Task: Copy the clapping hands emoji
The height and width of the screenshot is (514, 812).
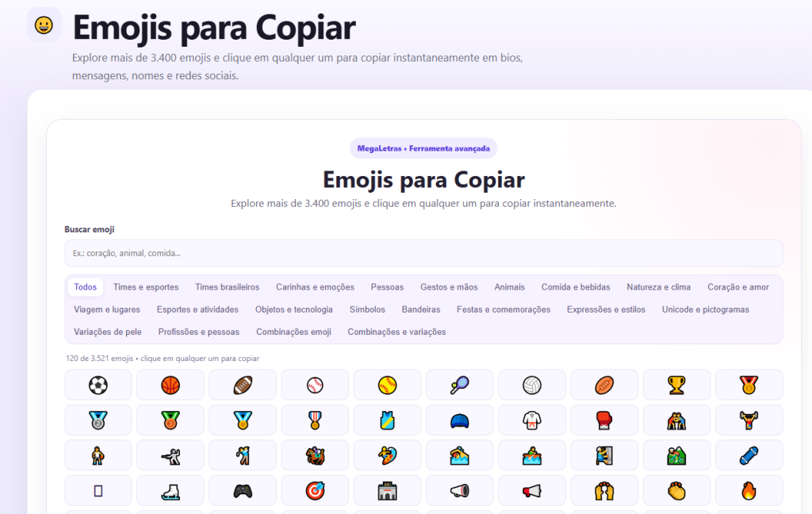Action: (x=676, y=491)
